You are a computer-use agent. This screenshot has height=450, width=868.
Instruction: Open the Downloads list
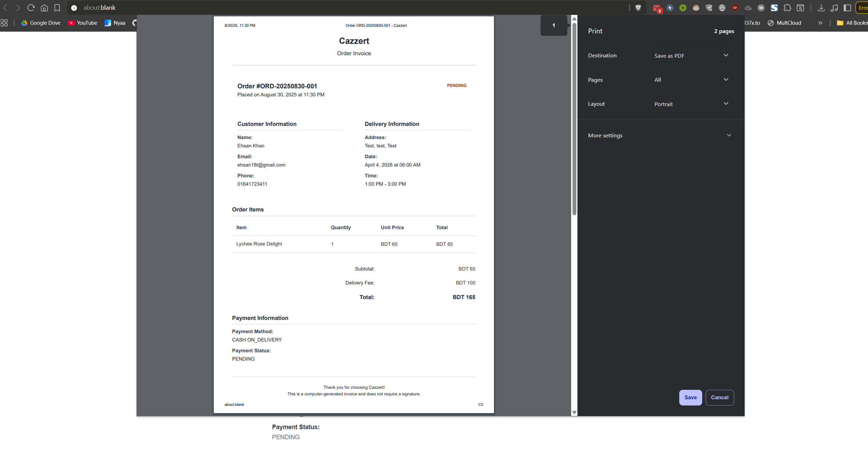(x=821, y=7)
